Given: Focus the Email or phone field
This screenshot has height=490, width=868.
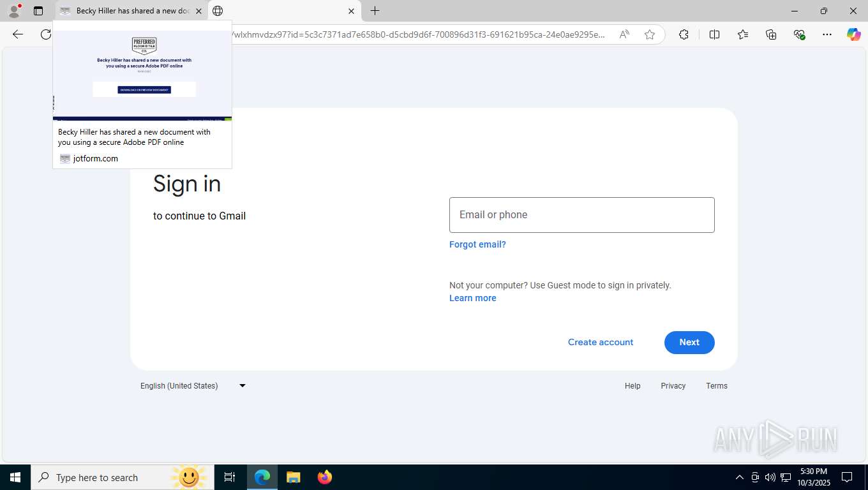Looking at the screenshot, I should pyautogui.click(x=582, y=215).
